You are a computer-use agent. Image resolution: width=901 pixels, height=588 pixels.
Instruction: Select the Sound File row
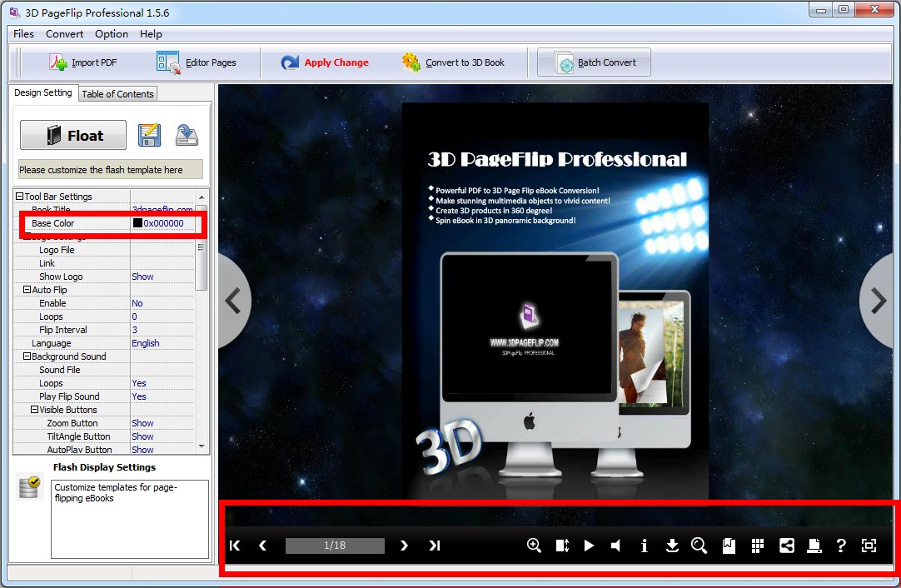pos(104,370)
